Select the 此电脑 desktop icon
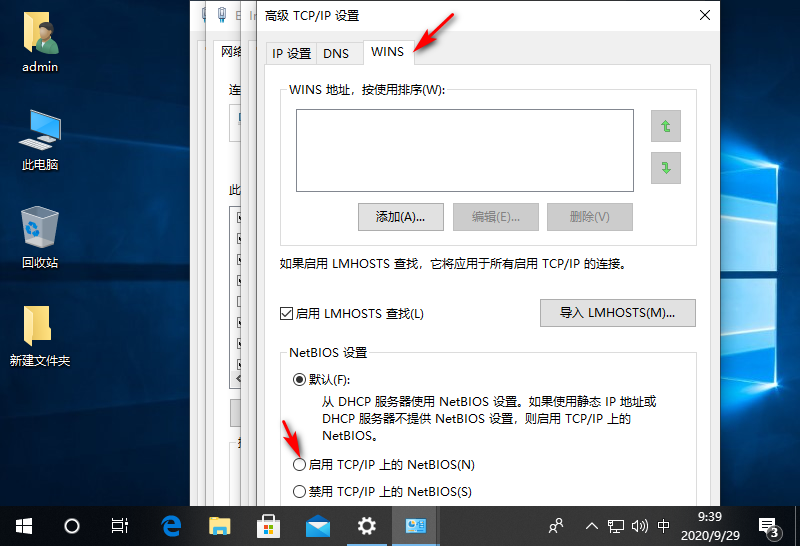This screenshot has width=800, height=546. pos(40,140)
